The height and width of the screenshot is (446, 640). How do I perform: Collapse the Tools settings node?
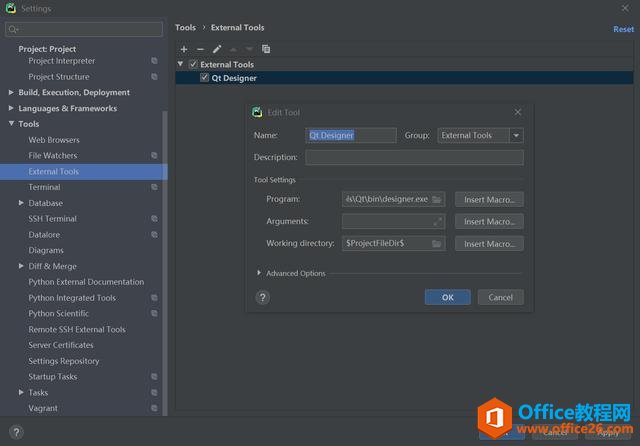(x=11, y=123)
